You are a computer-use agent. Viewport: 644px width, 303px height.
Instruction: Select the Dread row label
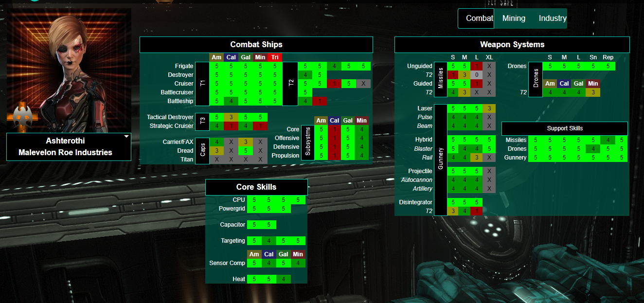(185, 151)
